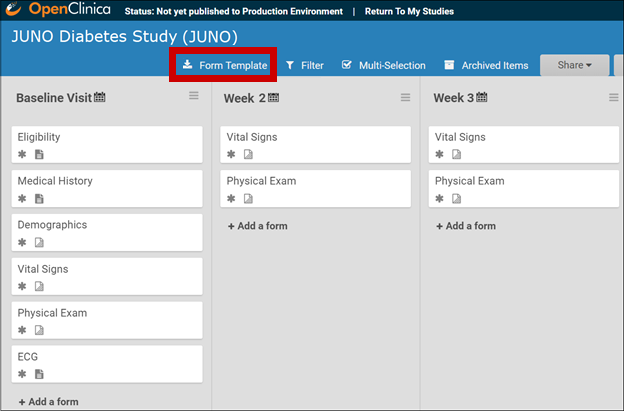Viewport: 624px width, 411px height.
Task: Click document icon on Week 2 Vital Signs
Action: coord(248,154)
